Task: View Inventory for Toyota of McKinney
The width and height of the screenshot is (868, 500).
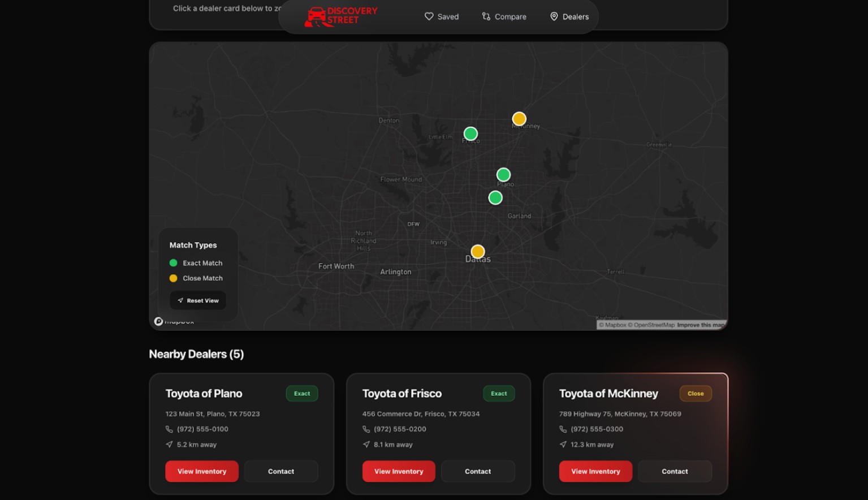Action: pyautogui.click(x=595, y=471)
